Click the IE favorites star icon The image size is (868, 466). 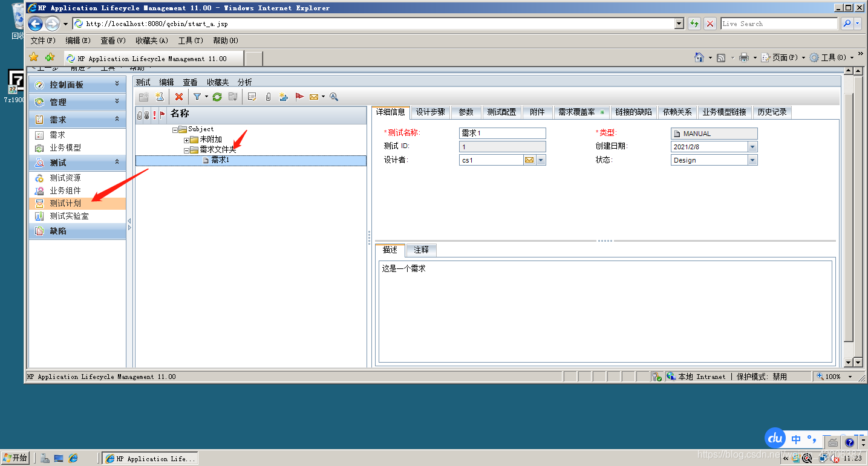pos(34,57)
